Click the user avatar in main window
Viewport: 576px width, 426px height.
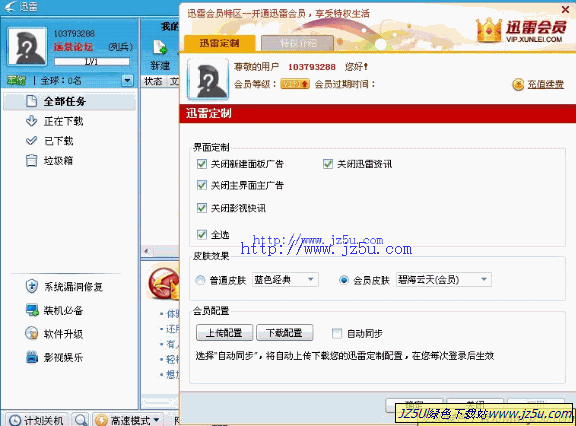[28, 47]
